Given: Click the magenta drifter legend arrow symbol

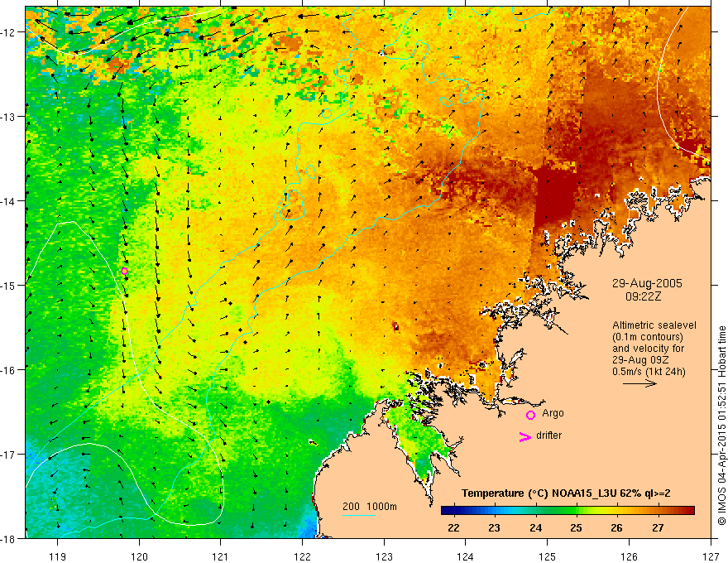Looking at the screenshot, I should [x=524, y=436].
